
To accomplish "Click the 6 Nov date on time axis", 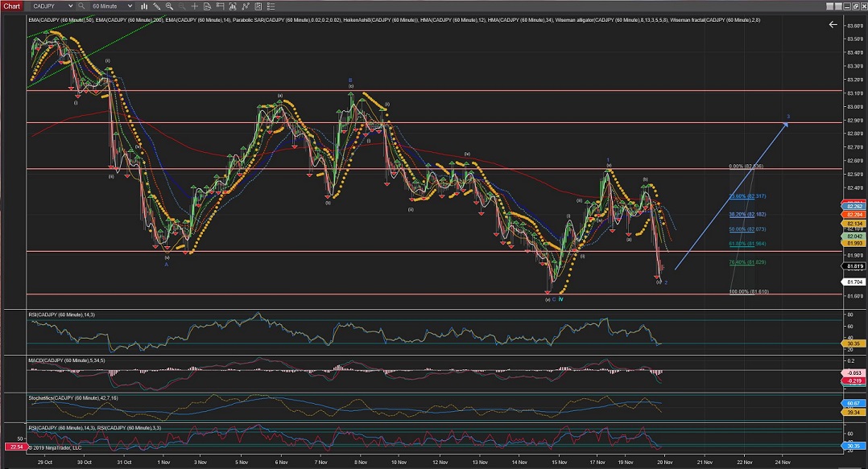I will coord(281,463).
